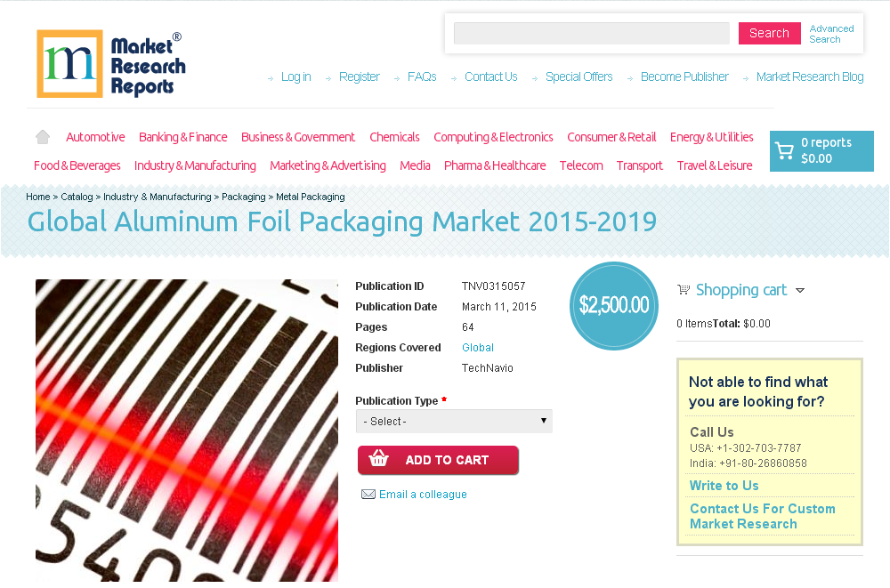The image size is (890, 588).
Task: Click the orange arrow icon before Log in
Action: point(271,78)
